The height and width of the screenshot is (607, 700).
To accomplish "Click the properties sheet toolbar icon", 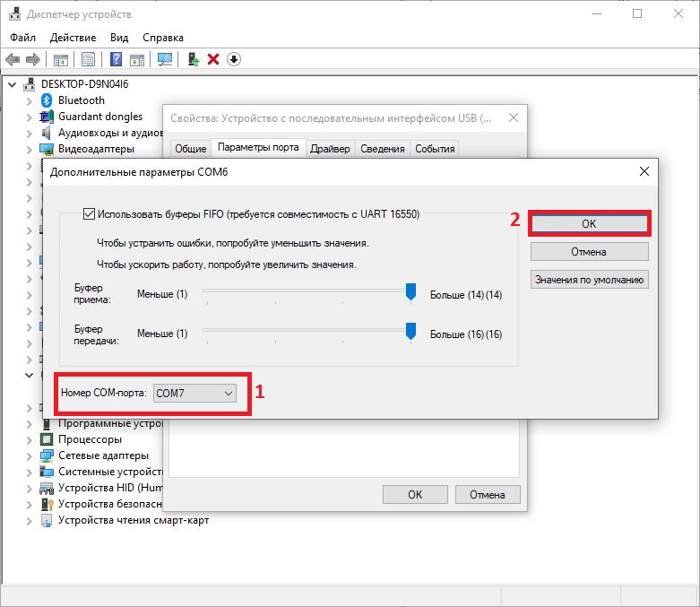I will [x=88, y=59].
